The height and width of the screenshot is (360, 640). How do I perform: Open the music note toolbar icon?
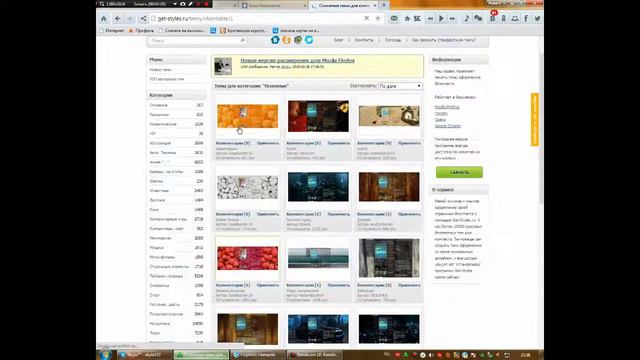tap(467, 18)
